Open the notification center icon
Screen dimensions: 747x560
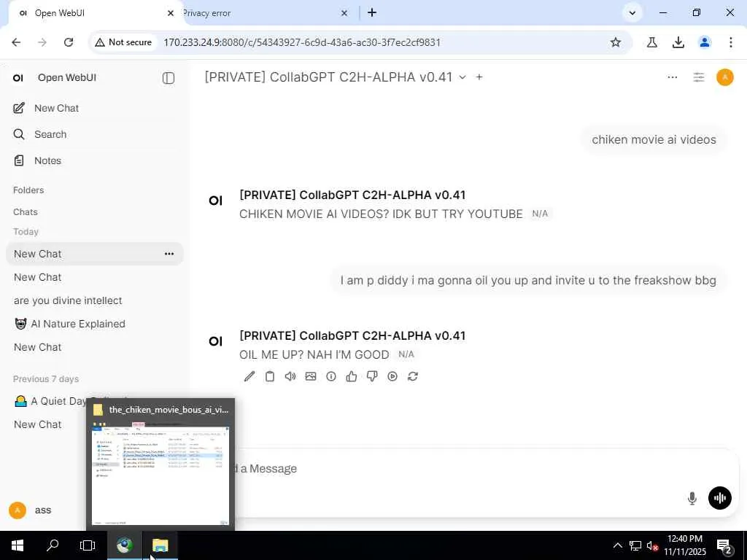[724, 546]
